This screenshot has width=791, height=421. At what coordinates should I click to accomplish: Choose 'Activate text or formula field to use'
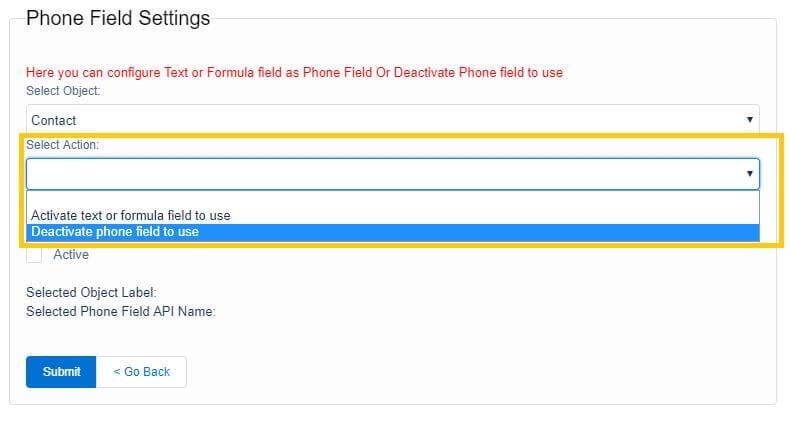tap(131, 215)
